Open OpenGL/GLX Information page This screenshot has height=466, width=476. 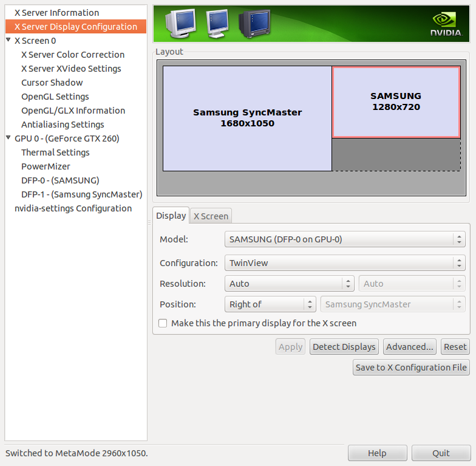[73, 111]
